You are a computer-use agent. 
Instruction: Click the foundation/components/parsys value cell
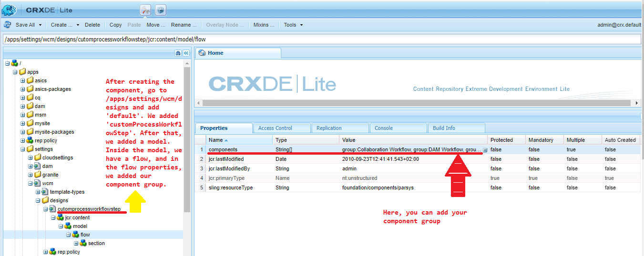(413, 187)
